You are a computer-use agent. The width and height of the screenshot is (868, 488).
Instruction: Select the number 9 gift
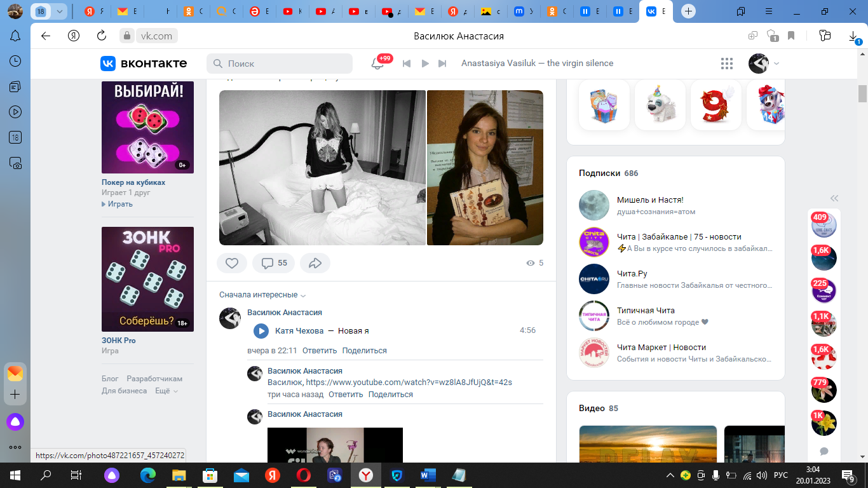tap(716, 105)
